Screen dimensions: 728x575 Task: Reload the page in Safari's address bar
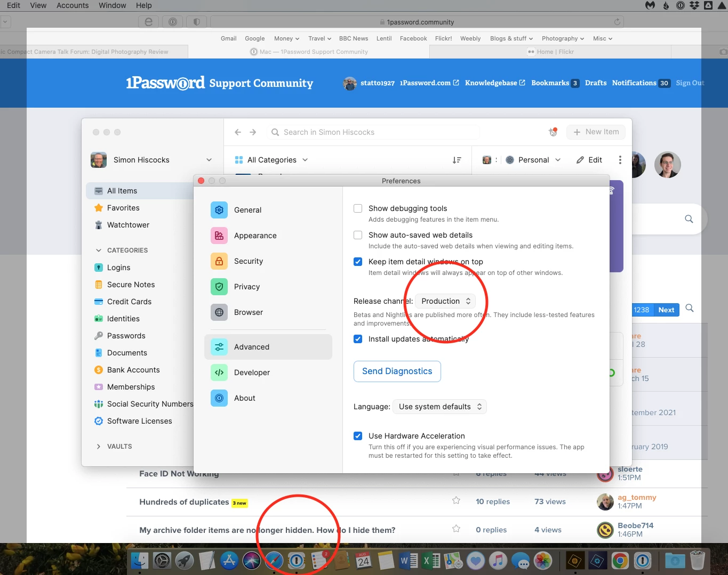click(617, 22)
